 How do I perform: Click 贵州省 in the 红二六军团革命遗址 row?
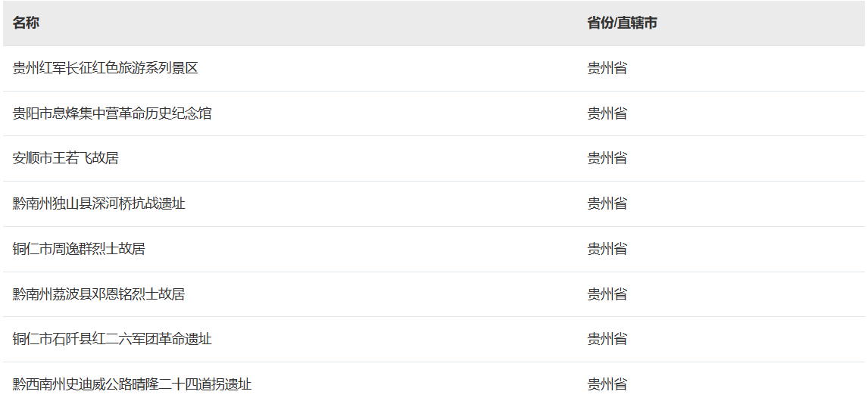tap(607, 339)
